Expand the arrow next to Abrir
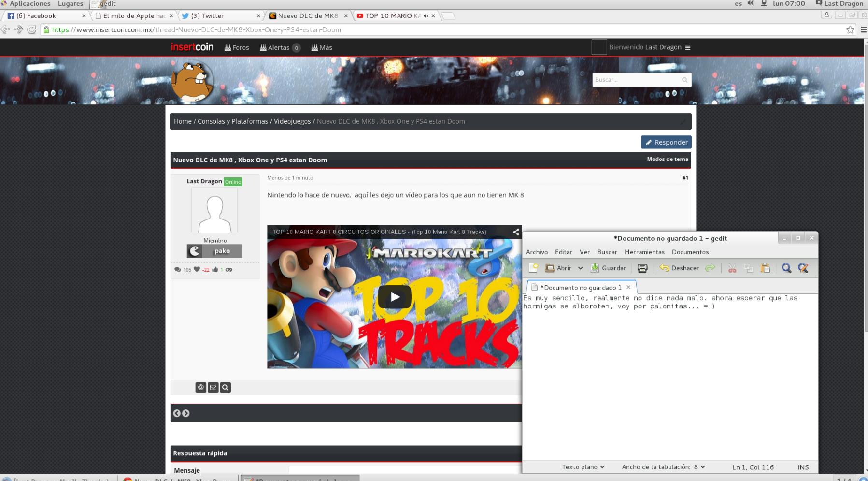 pos(580,268)
